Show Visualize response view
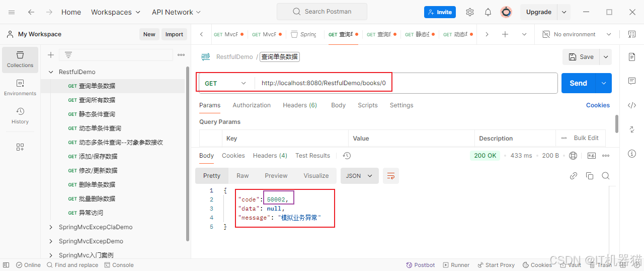Viewport: 644px width, 271px height. click(316, 176)
